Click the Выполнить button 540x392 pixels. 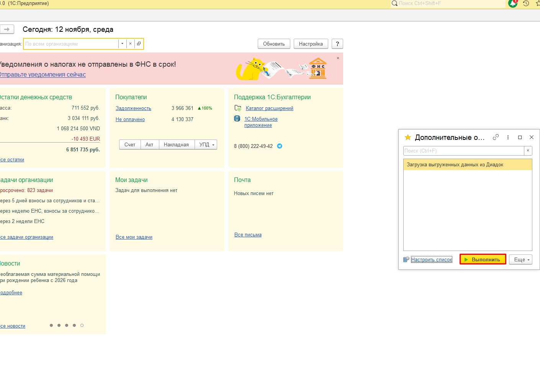[x=483, y=259]
